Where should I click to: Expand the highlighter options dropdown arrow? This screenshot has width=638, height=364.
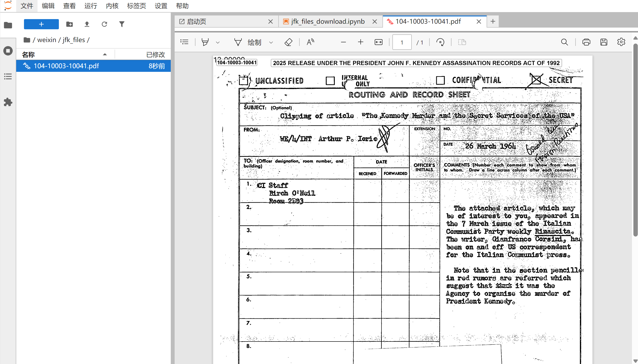(x=218, y=43)
